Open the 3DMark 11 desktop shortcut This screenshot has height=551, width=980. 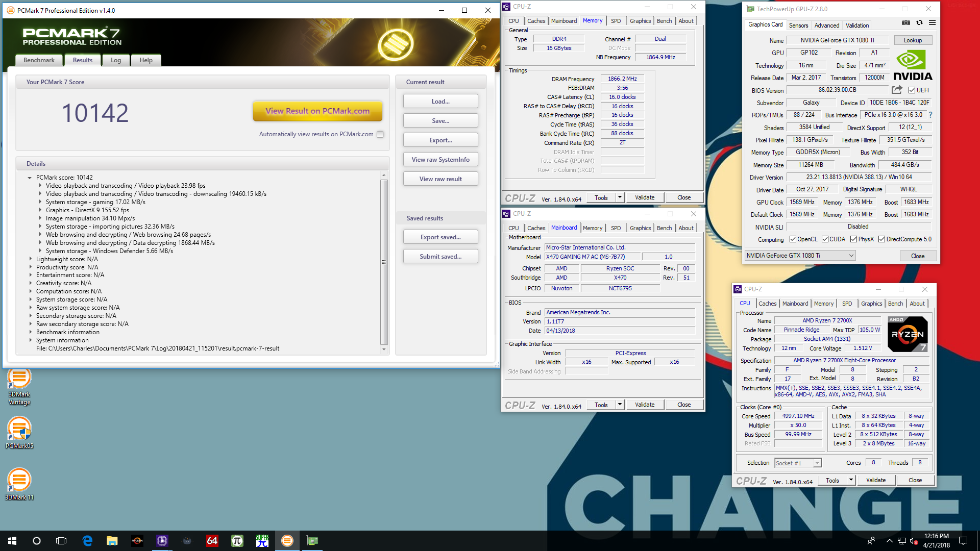[19, 484]
